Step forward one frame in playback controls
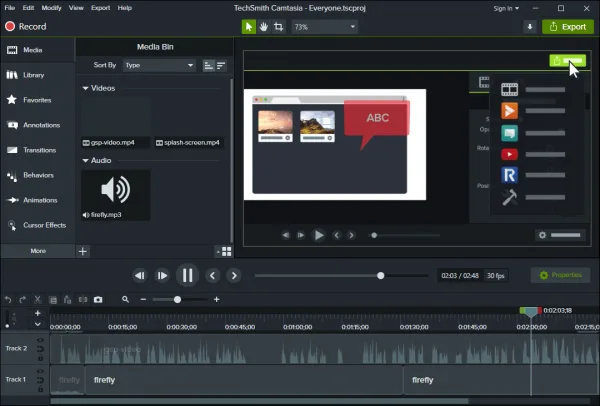This screenshot has height=406, width=600. click(x=162, y=276)
